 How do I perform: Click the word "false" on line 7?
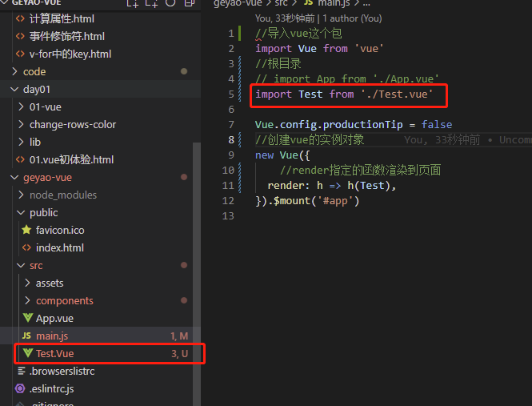click(x=437, y=125)
